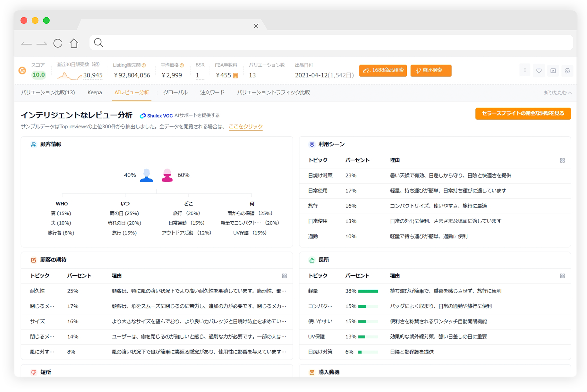The width and height of the screenshot is (587, 392).
Task: Click the 軽量 38% progress bar
Action: point(368,291)
